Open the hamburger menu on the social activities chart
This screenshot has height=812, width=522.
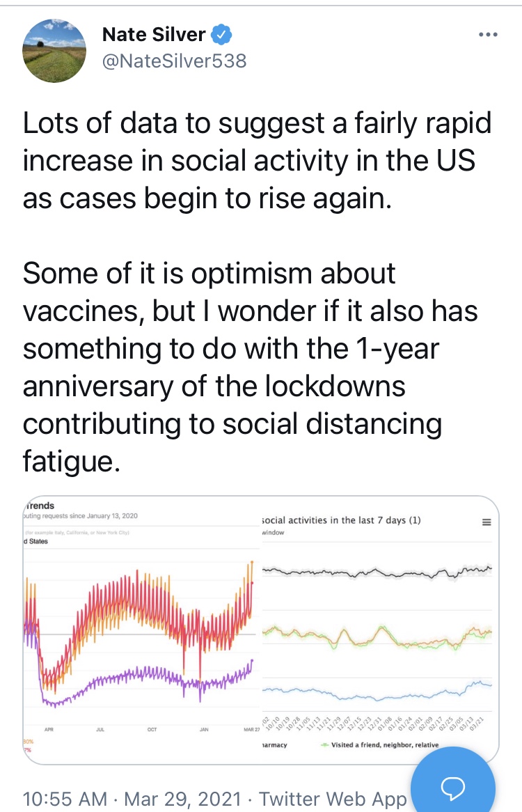pyautogui.click(x=487, y=522)
